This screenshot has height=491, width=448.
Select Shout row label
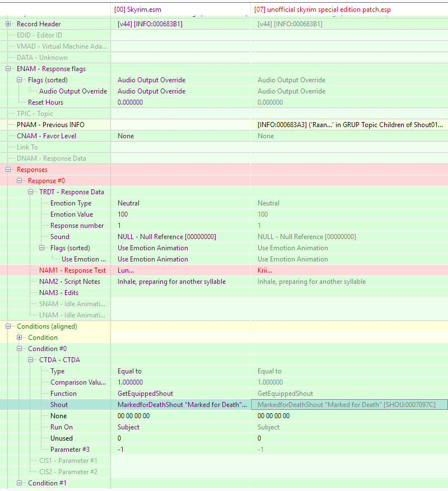click(x=59, y=405)
